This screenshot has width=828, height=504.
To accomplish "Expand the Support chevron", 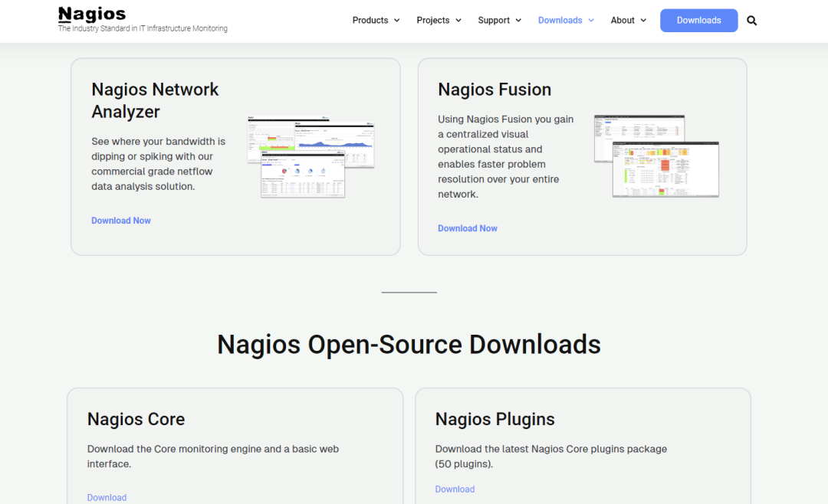I will pos(518,21).
